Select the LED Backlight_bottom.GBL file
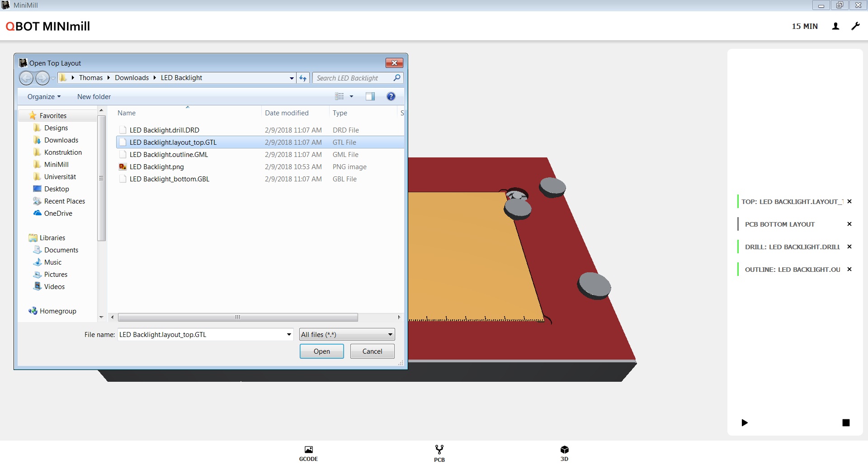868x465 pixels. click(260, 179)
